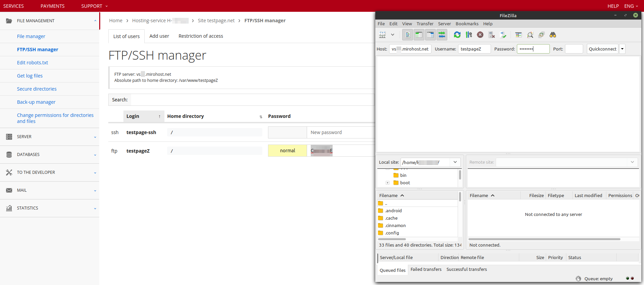Image resolution: width=644 pixels, height=285 pixels.
Task: Reconnect to the last server
Action: (x=503, y=35)
